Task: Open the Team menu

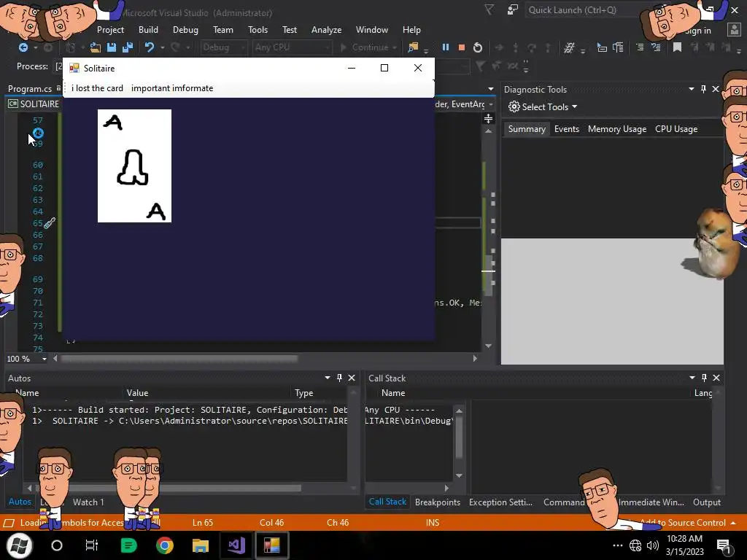Action: [x=223, y=29]
